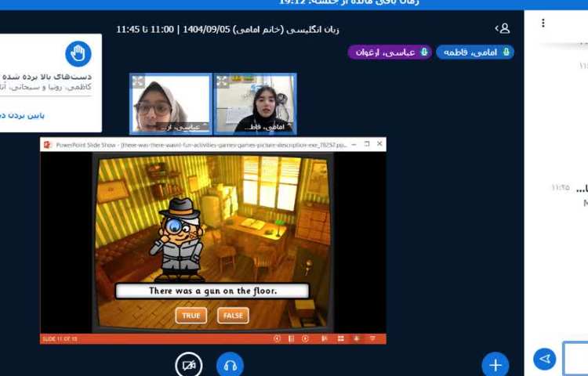
Task: Click into the chat message input field
Action: click(x=575, y=359)
